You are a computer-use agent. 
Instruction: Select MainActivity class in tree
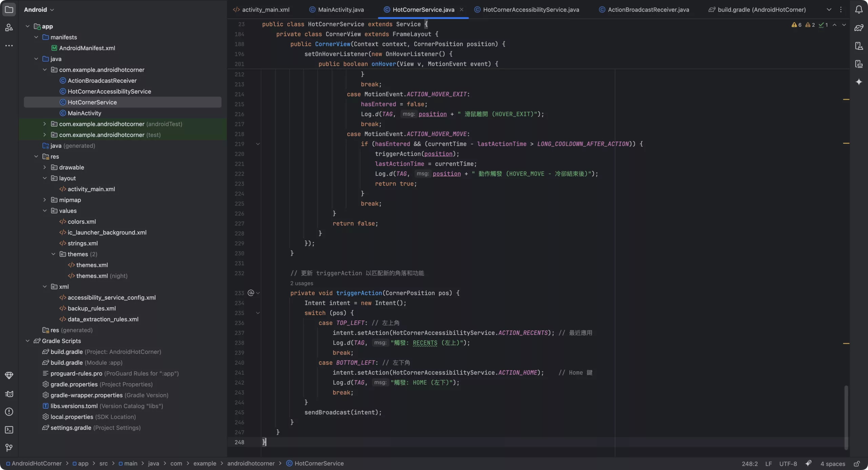coord(80,113)
